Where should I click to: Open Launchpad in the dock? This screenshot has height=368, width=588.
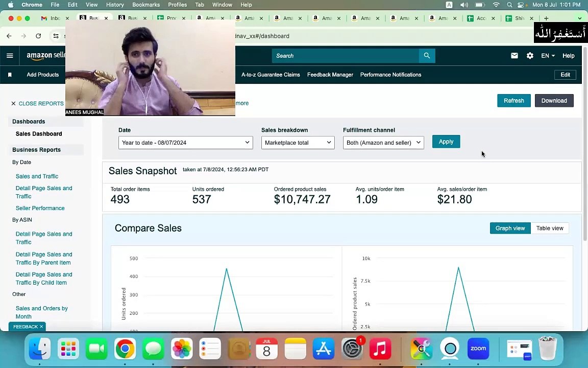coord(68,349)
